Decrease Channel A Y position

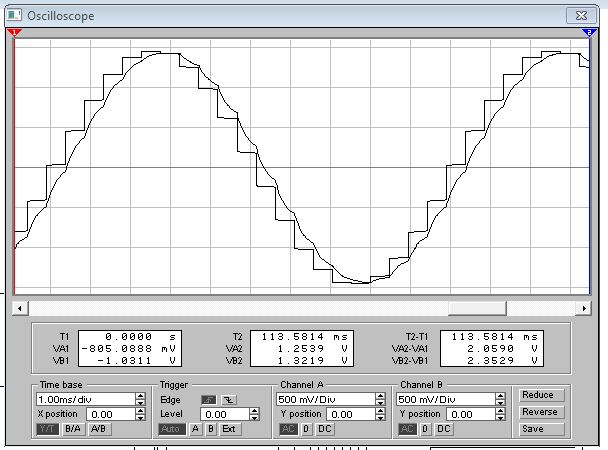[380, 417]
